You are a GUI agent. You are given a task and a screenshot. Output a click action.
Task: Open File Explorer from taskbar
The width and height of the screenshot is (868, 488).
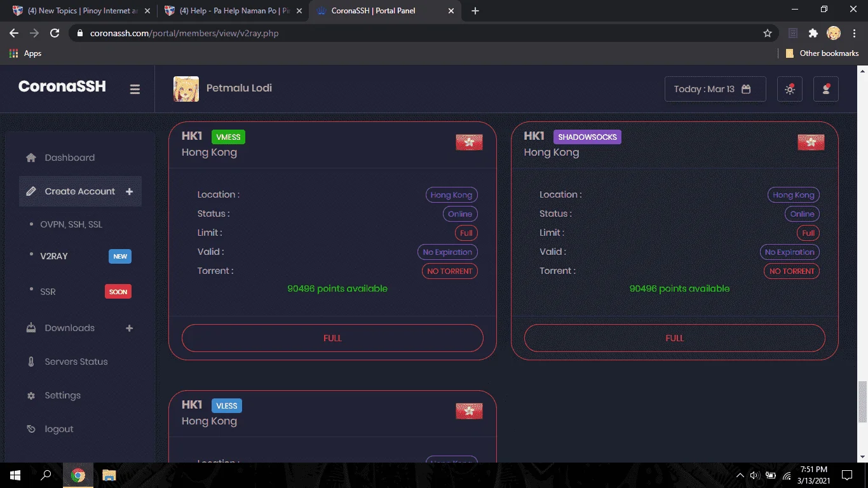[109, 475]
